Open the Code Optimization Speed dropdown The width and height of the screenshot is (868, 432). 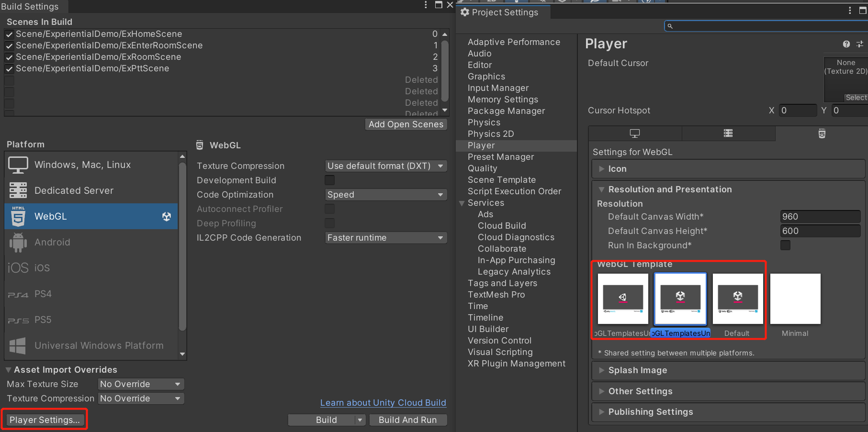(x=386, y=195)
